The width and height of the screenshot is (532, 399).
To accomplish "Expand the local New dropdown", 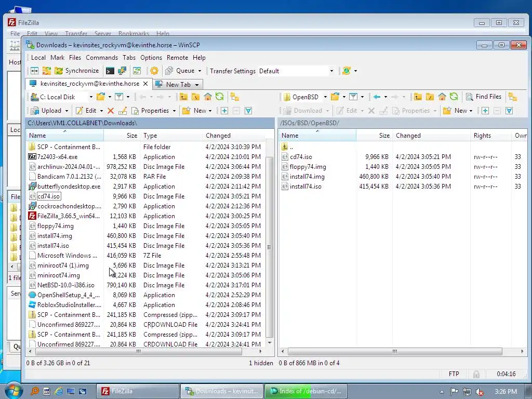I will (x=210, y=111).
